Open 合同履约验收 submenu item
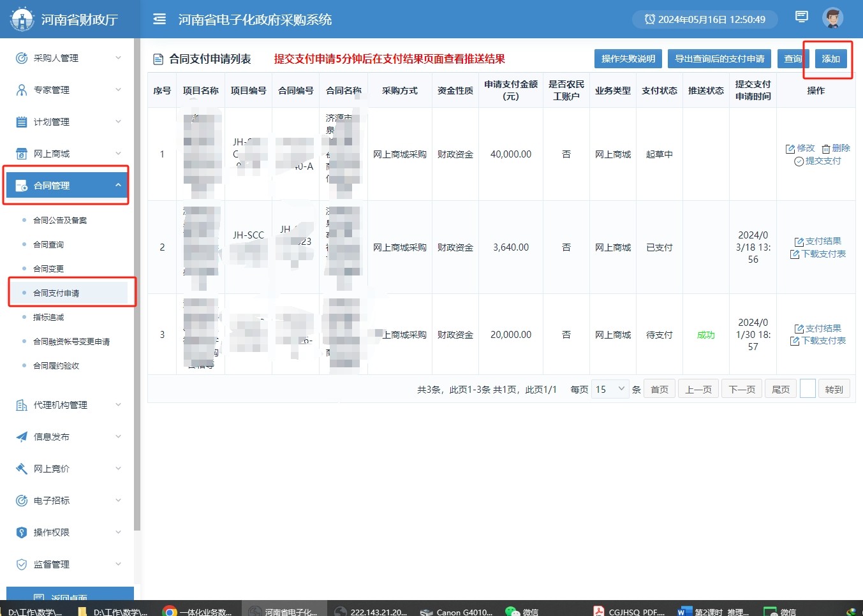The height and width of the screenshot is (616, 863). pos(56,366)
